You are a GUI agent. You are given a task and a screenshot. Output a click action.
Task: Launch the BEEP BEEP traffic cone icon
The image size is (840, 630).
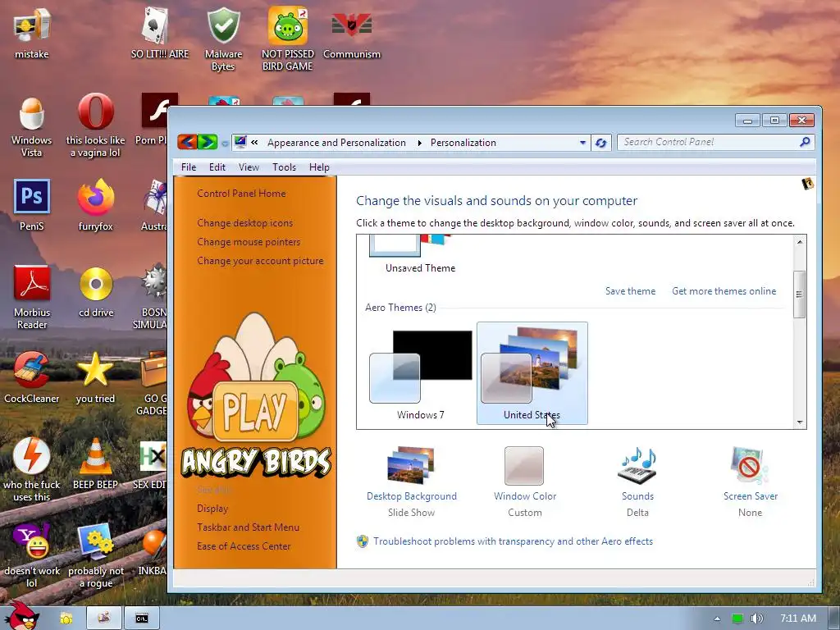95,464
